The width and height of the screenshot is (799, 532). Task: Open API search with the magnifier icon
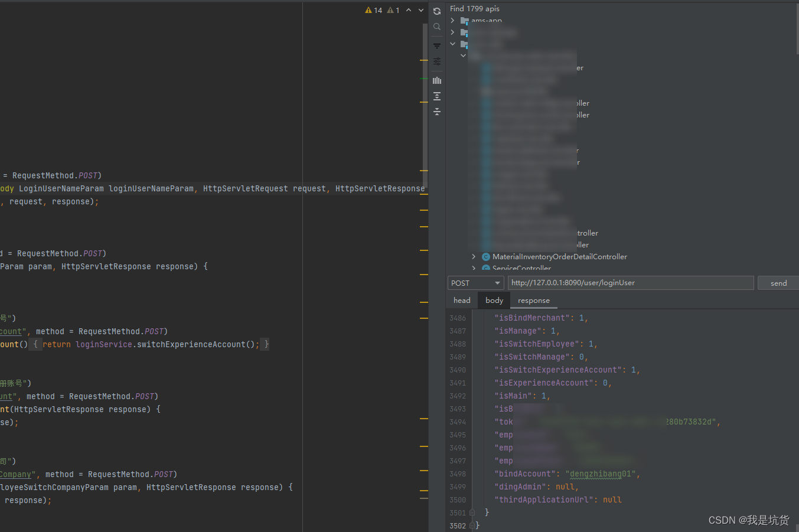[437, 27]
